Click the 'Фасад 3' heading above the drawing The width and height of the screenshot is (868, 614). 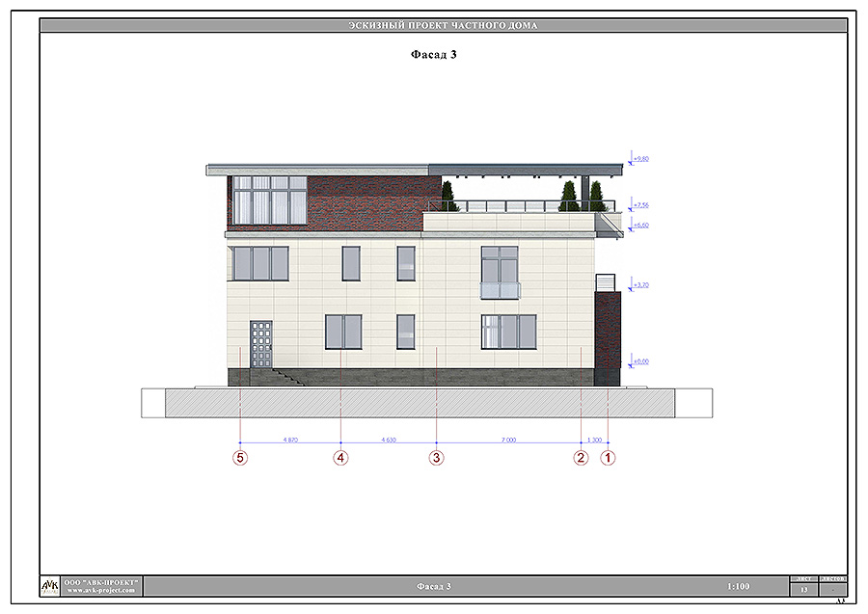coord(433,54)
